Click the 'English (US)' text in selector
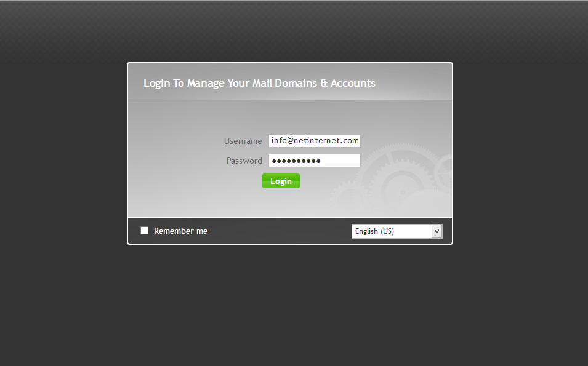Viewport: 588px width, 366px height. [x=374, y=231]
